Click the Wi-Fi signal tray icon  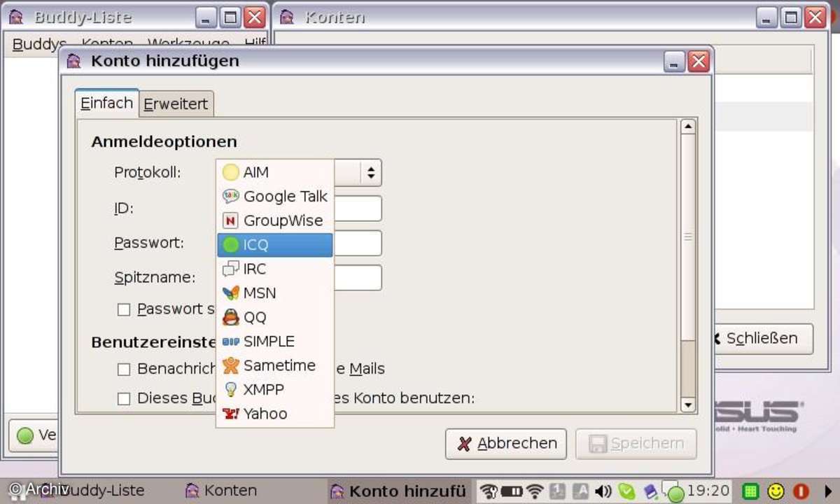click(535, 491)
